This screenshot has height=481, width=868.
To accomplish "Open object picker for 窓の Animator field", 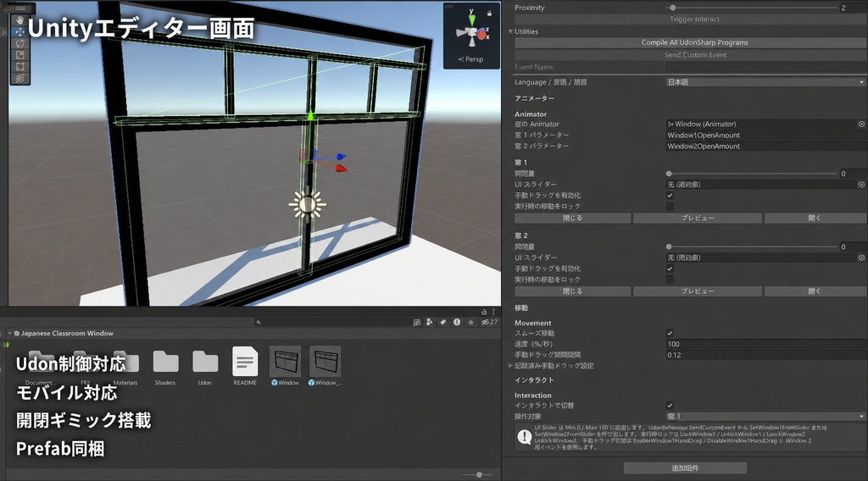I will [861, 124].
